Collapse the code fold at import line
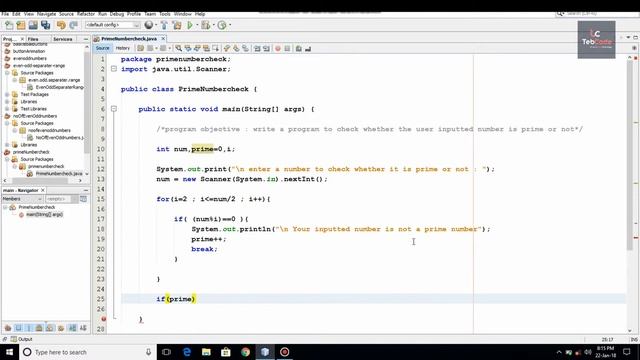This screenshot has width=640, height=360. pyautogui.click(x=114, y=69)
